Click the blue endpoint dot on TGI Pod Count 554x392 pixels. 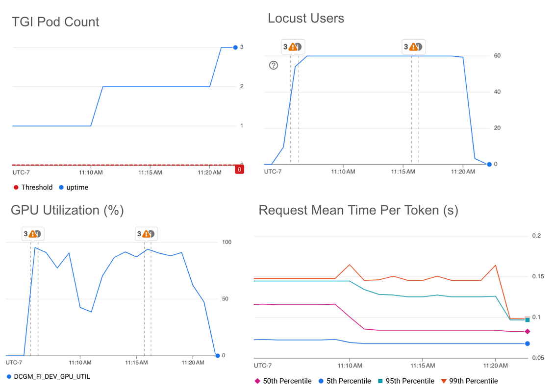236,48
